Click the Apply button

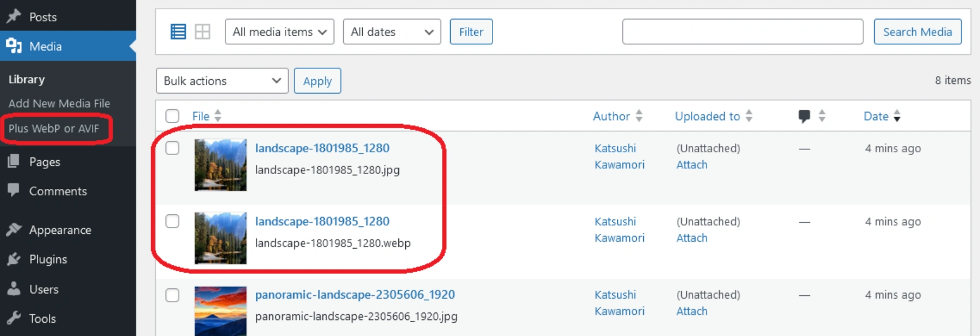point(317,81)
